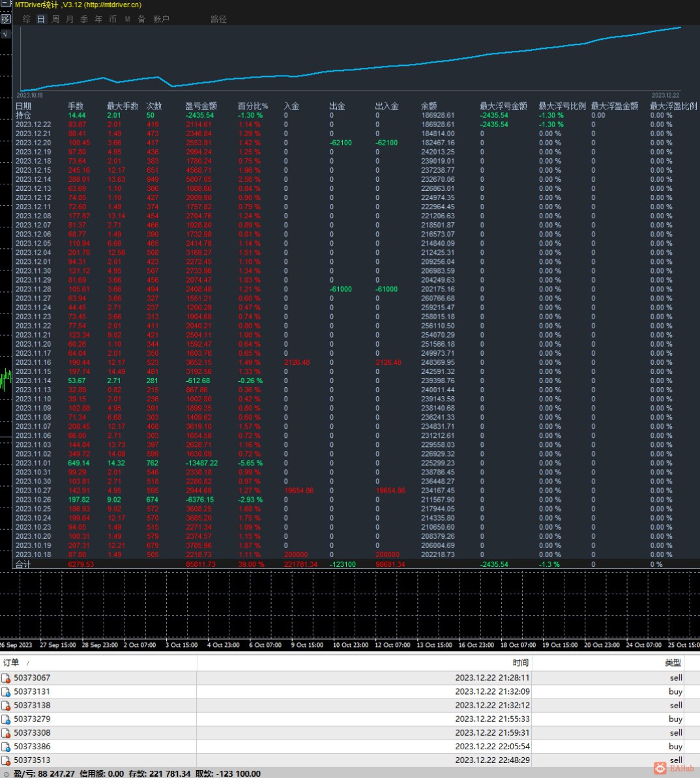Image resolution: width=700 pixels, height=778 pixels.
Task: Click the sell order icon for 50373067
Action: [6, 678]
